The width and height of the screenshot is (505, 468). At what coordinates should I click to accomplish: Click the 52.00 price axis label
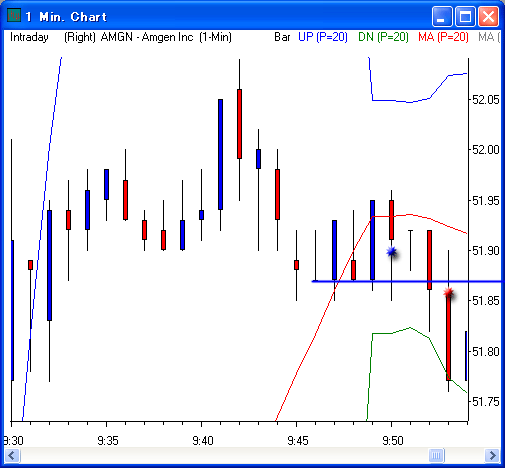[486, 150]
